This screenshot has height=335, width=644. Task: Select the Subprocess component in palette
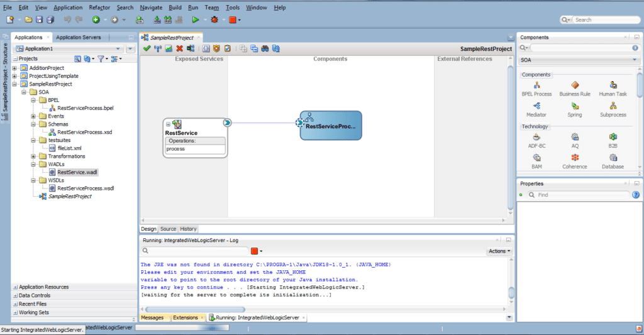pos(613,109)
